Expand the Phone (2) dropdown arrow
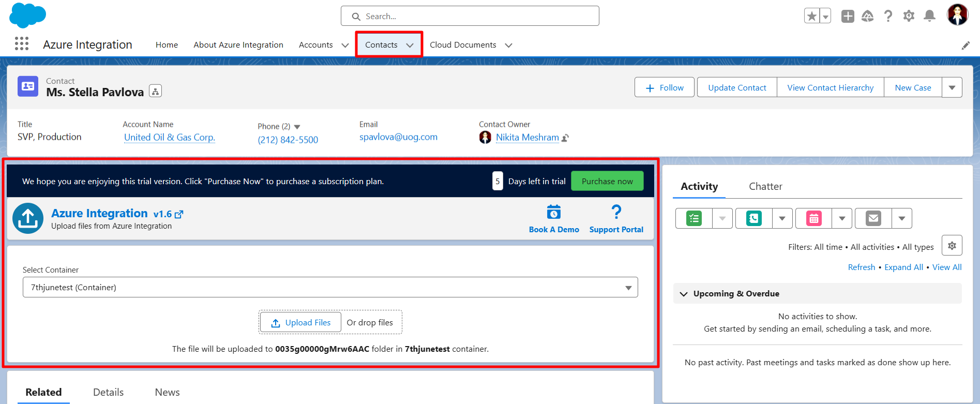Viewport: 980px width, 404px height. [x=297, y=127]
